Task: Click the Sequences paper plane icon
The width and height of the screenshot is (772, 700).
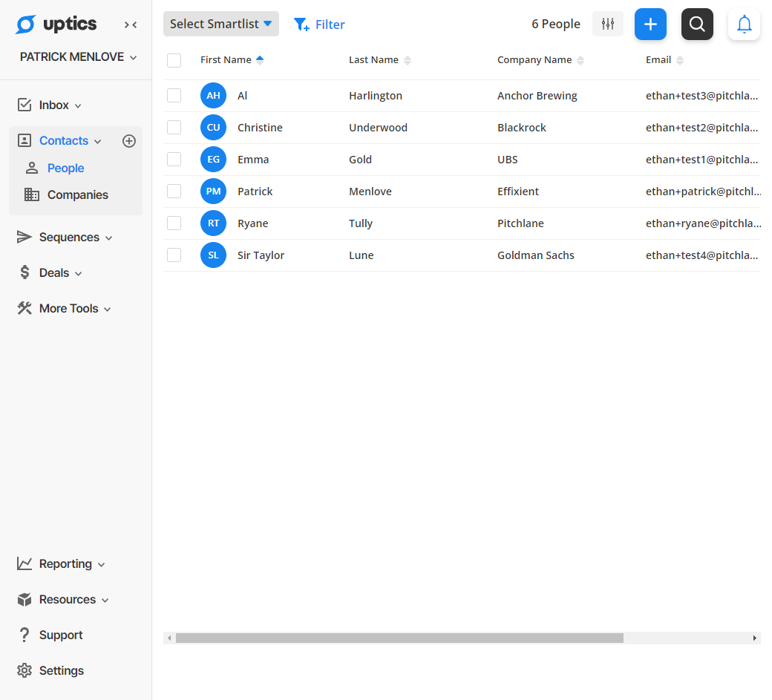Action: coord(24,237)
